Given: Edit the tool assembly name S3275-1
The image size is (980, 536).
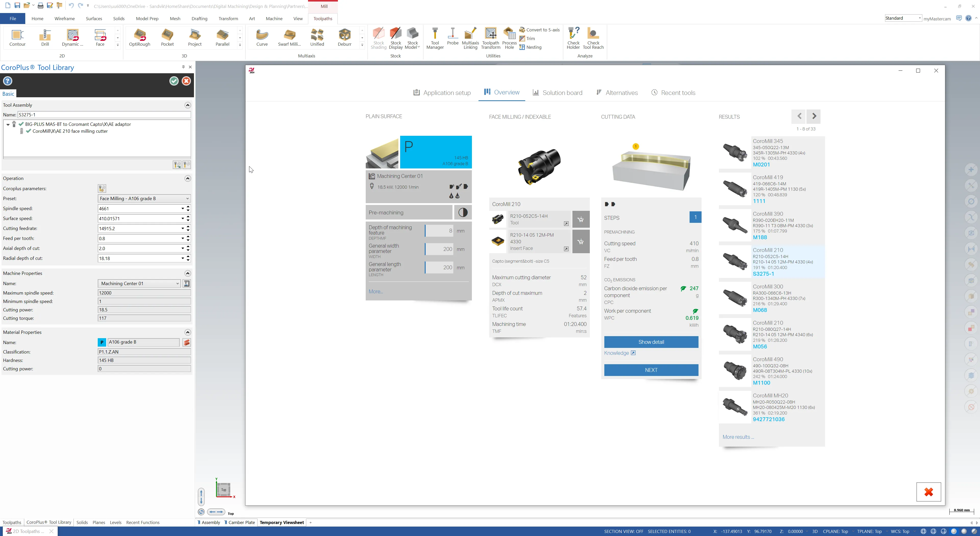Looking at the screenshot, I should (103, 115).
